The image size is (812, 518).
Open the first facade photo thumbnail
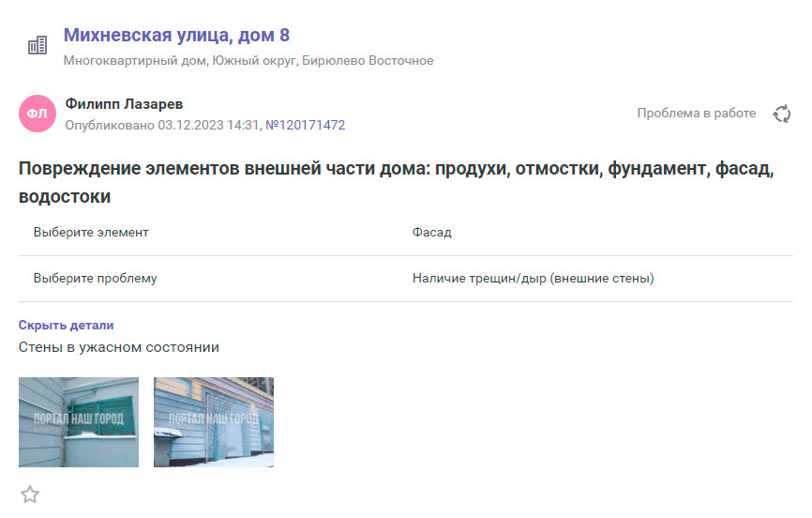click(79, 422)
